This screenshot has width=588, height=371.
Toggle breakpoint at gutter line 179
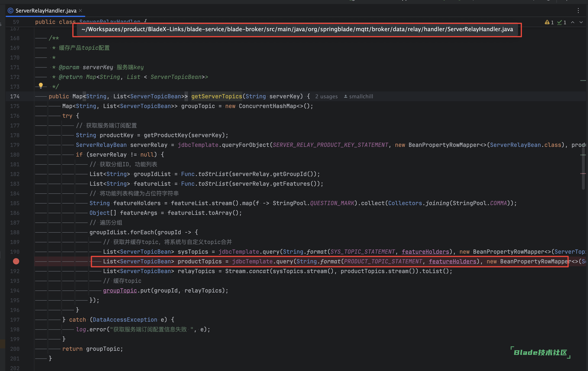15,145
